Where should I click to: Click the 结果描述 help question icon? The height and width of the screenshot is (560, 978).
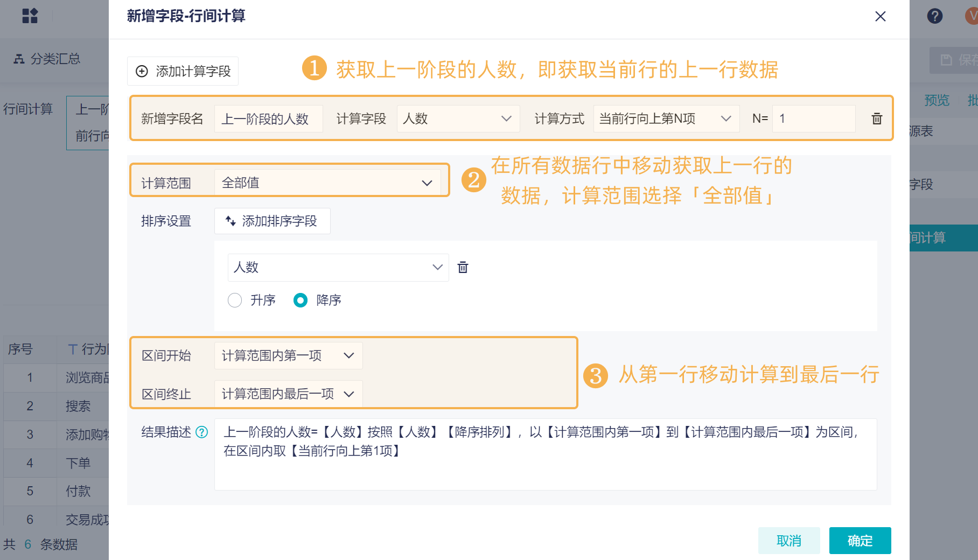(202, 432)
